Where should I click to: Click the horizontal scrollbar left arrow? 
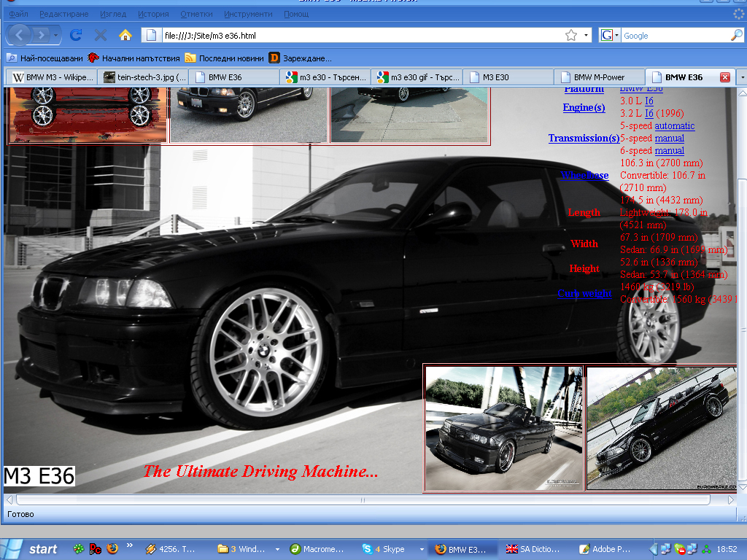point(9,500)
